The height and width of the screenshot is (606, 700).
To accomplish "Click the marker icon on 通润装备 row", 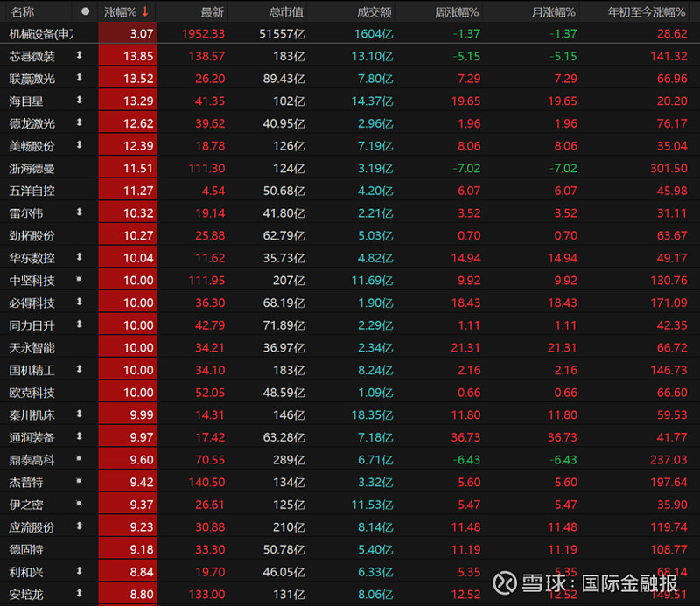I will 79,436.
